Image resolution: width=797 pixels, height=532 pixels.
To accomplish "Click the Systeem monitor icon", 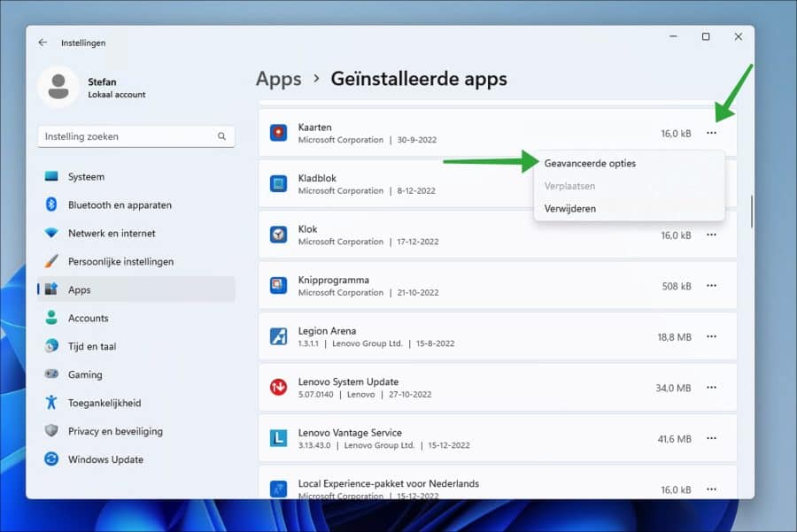I will (x=51, y=176).
